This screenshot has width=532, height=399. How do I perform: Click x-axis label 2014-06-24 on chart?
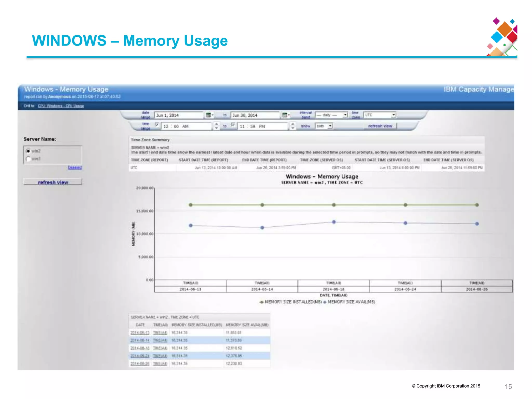click(405, 289)
